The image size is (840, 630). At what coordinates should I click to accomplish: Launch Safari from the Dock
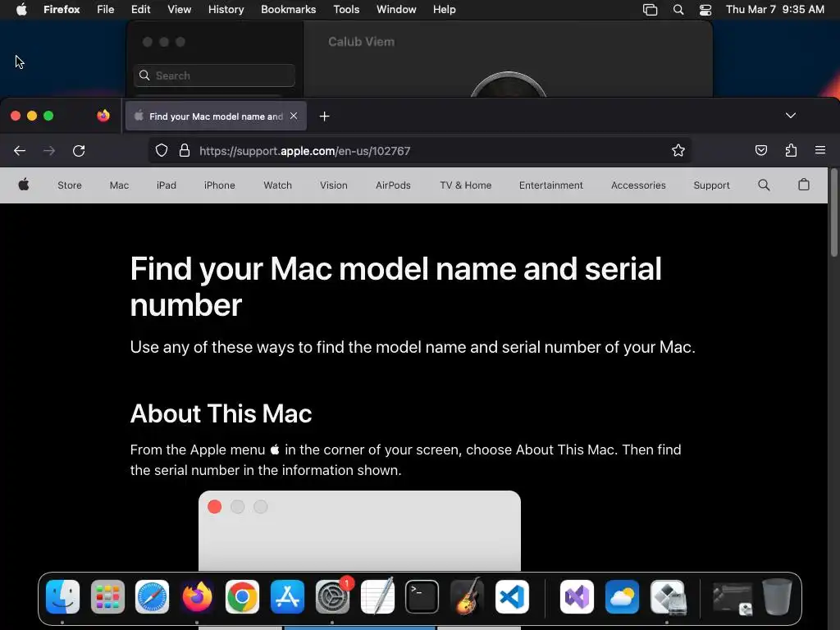tap(152, 597)
